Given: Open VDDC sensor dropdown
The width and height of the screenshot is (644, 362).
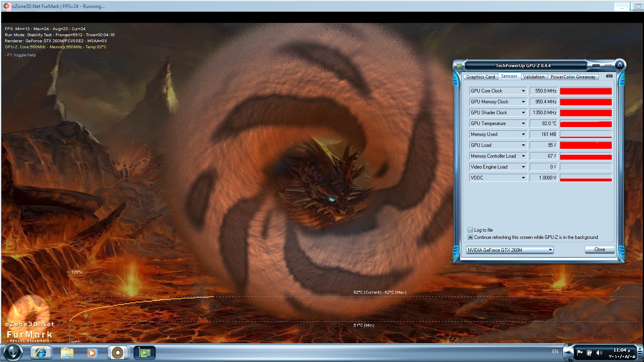Looking at the screenshot, I should (523, 178).
